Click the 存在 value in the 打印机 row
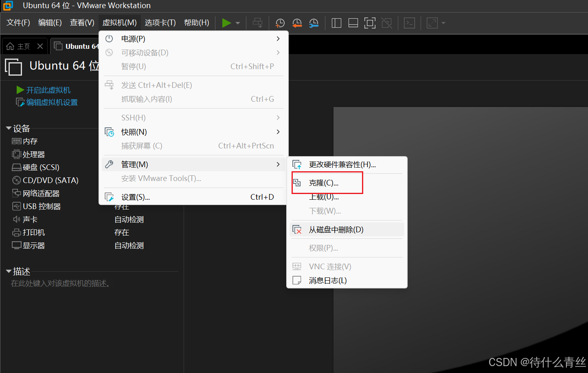 (x=122, y=233)
